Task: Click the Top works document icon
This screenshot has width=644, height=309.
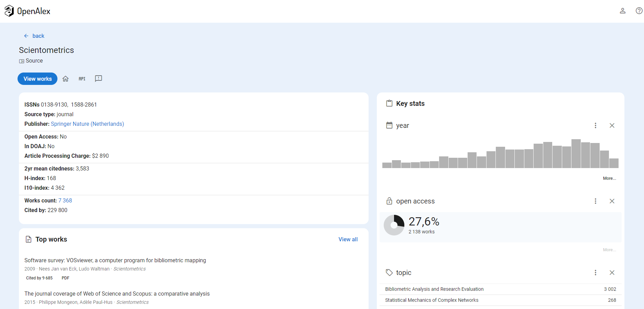Action: click(x=29, y=239)
